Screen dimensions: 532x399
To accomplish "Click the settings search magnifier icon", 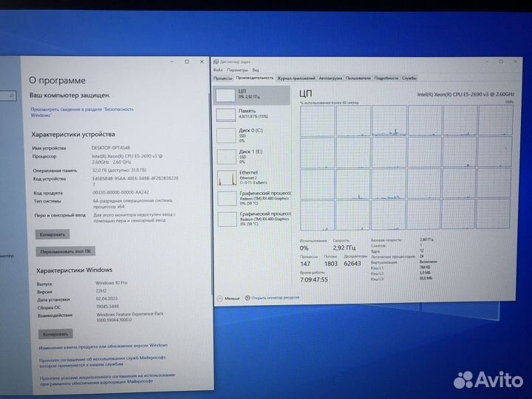I will point(12,96).
